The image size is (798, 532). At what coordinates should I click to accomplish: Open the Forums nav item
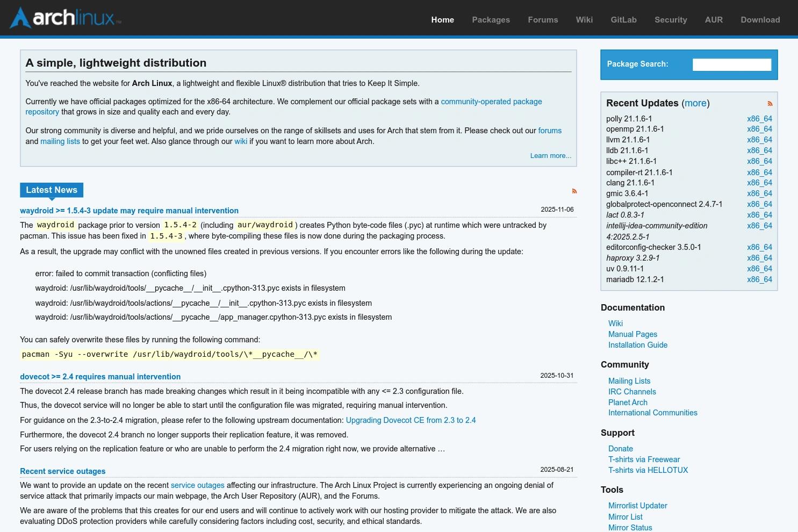[x=543, y=20]
